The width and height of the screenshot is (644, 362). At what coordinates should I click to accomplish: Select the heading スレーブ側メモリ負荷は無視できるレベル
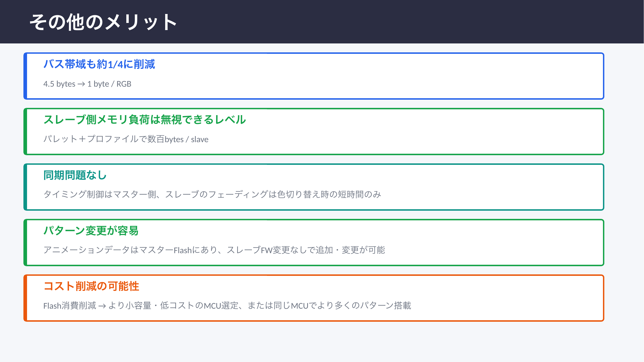coord(144,120)
